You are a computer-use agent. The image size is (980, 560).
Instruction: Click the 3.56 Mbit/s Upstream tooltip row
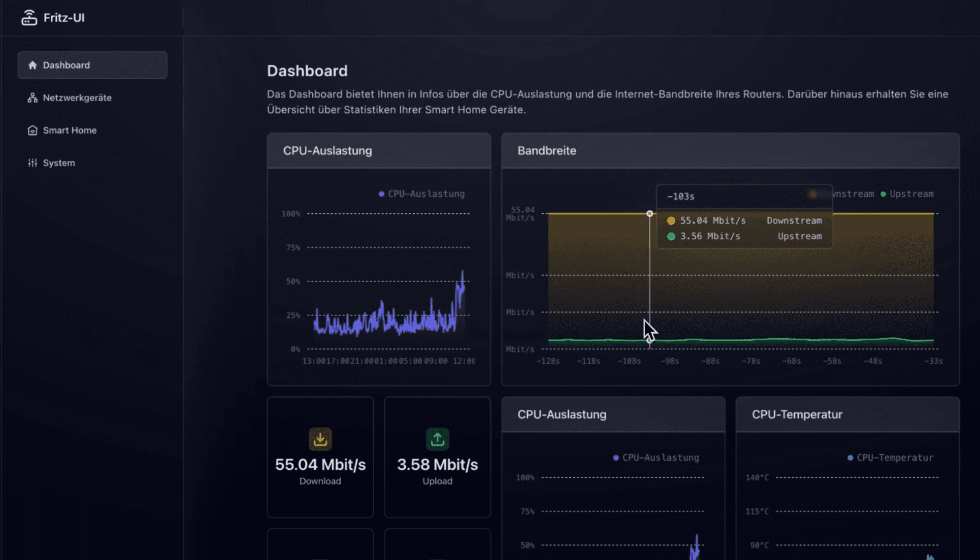(744, 236)
